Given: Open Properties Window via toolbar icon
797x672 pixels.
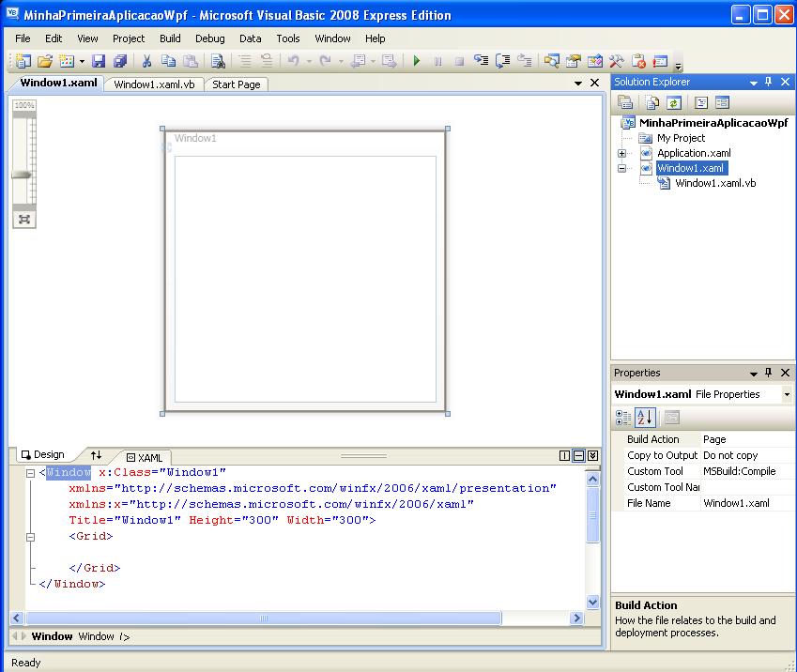Looking at the screenshot, I should click(574, 61).
